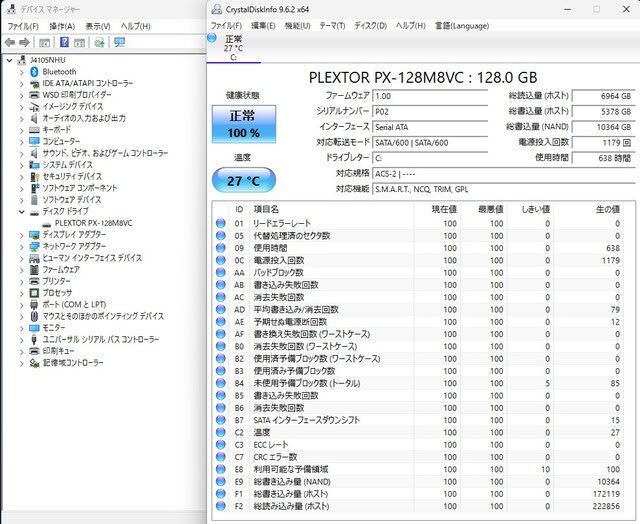Expand the ディスプレイ アダプター category
The height and width of the screenshot is (524, 640).
(x=22, y=235)
